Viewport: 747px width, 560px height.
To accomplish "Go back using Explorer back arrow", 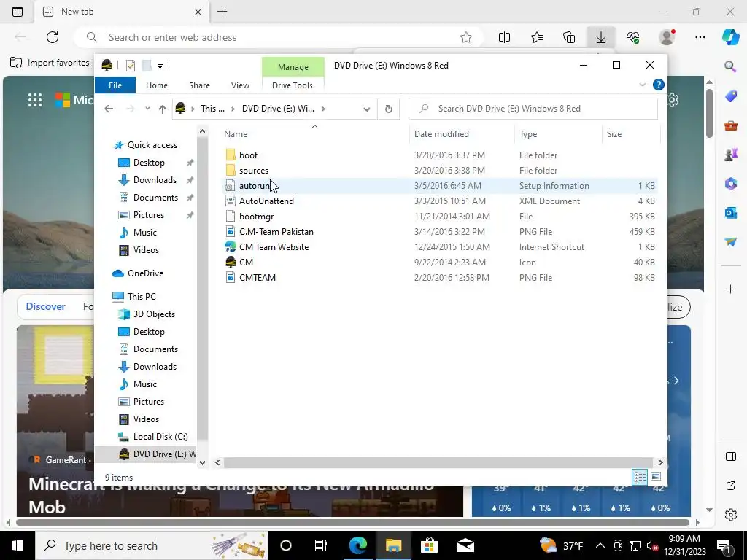I will (x=109, y=109).
